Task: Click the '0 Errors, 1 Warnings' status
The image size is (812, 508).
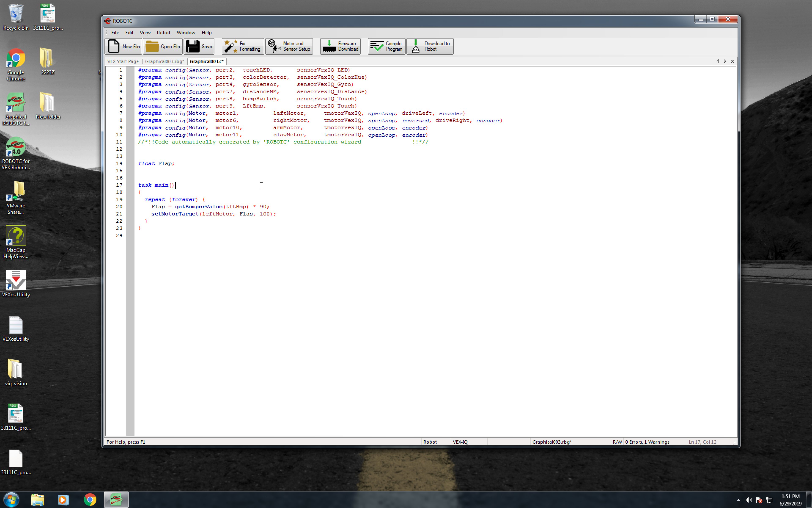Action: pos(647,442)
